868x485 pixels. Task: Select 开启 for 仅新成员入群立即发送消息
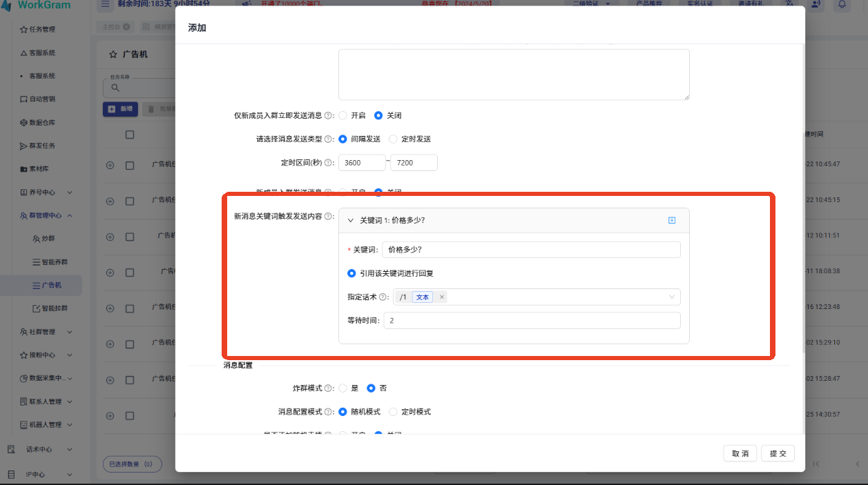[343, 116]
